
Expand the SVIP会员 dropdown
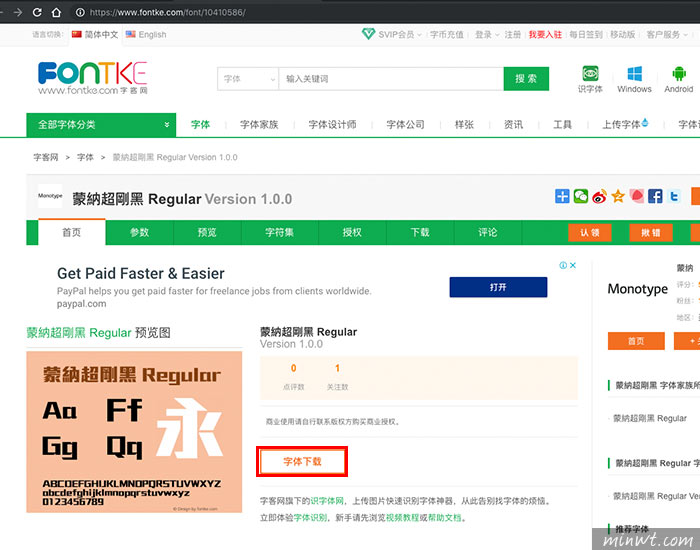[x=400, y=34]
